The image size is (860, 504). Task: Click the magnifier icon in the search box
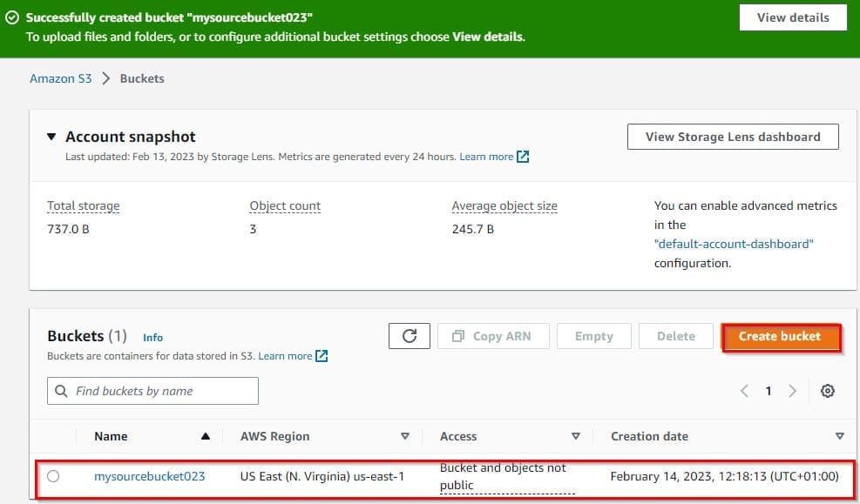click(61, 391)
